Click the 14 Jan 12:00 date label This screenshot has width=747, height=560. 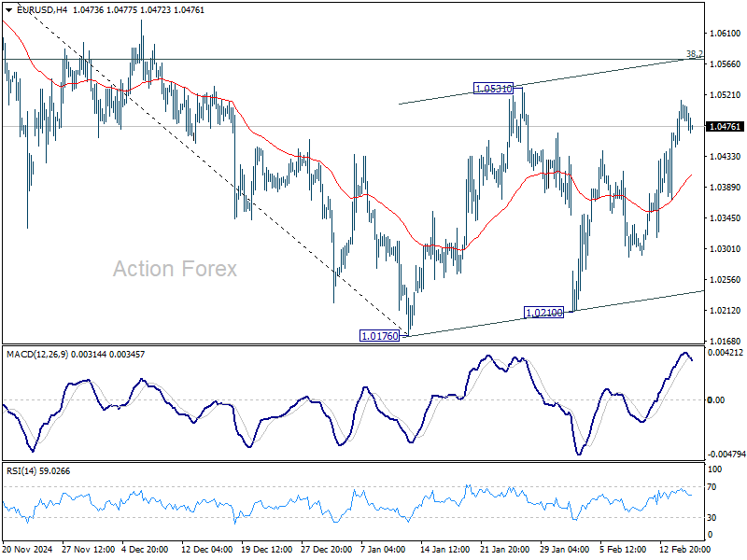tap(444, 549)
